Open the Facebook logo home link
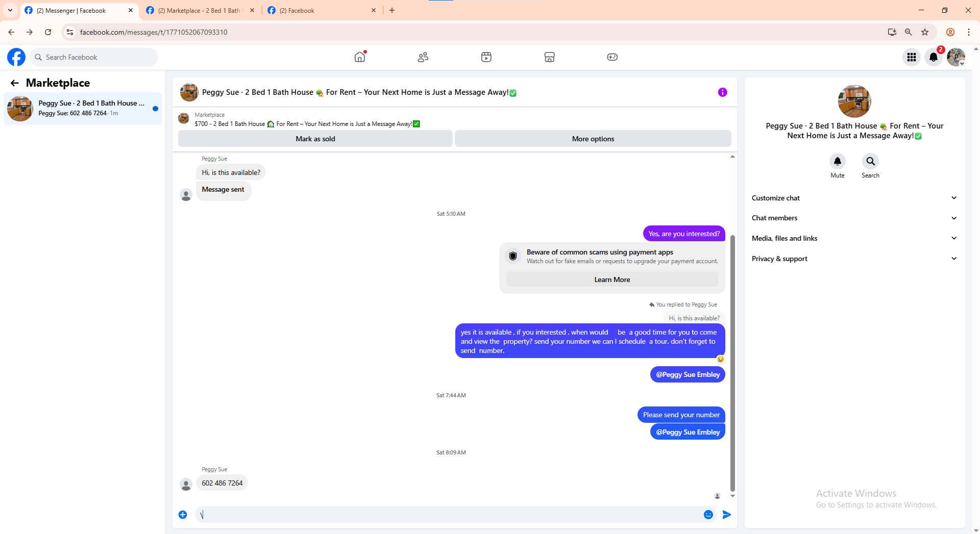 point(16,57)
